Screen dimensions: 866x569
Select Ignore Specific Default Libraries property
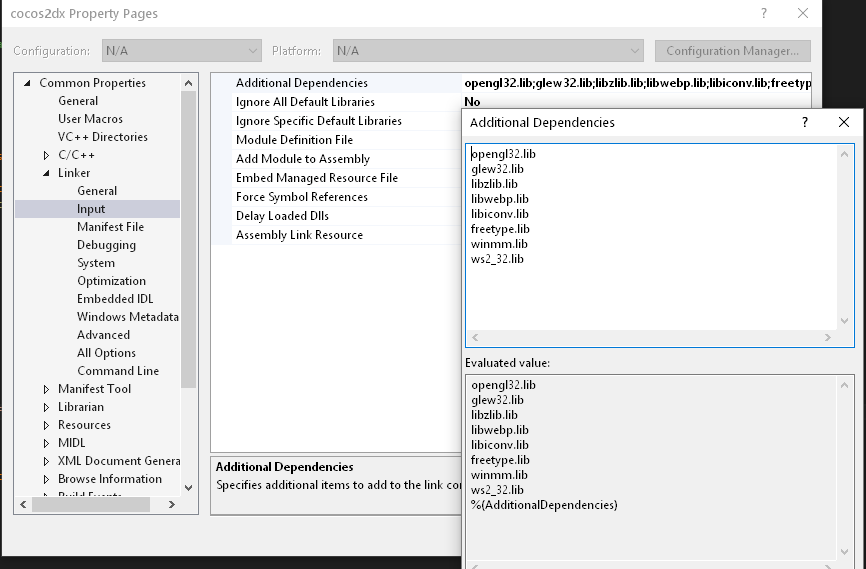(x=319, y=121)
